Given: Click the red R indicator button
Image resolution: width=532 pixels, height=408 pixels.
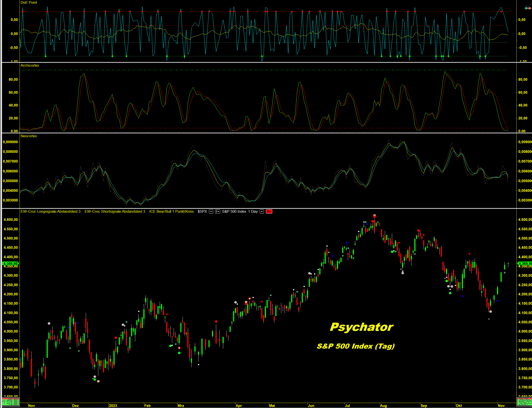Looking at the screenshot, I should [269, 212].
